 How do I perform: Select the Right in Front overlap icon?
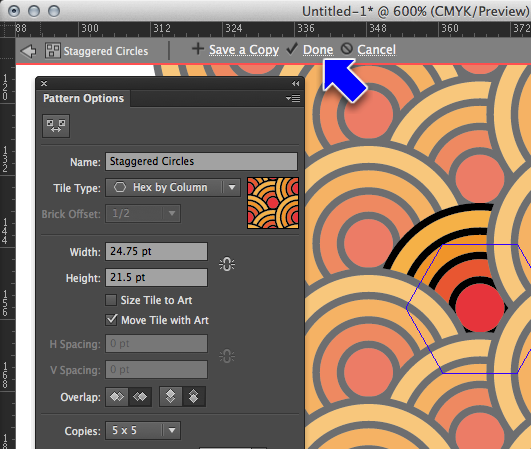point(140,397)
